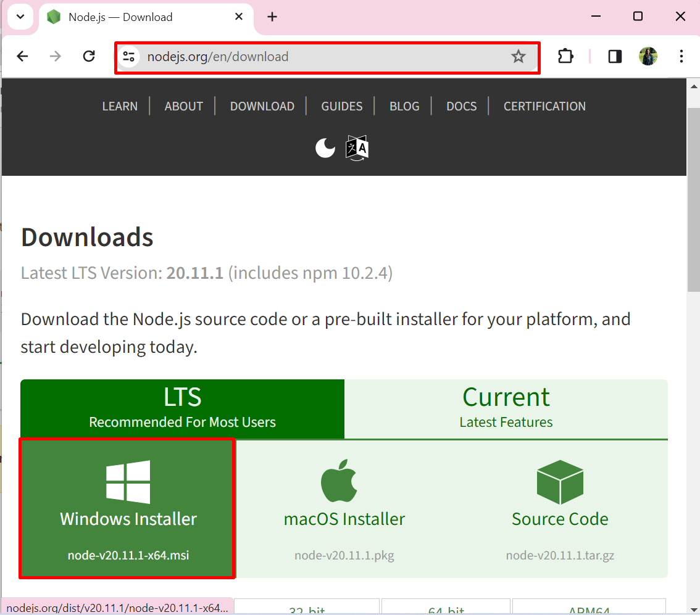
Task: Select the LTS Recommended For Most Users tab
Action: click(182, 409)
